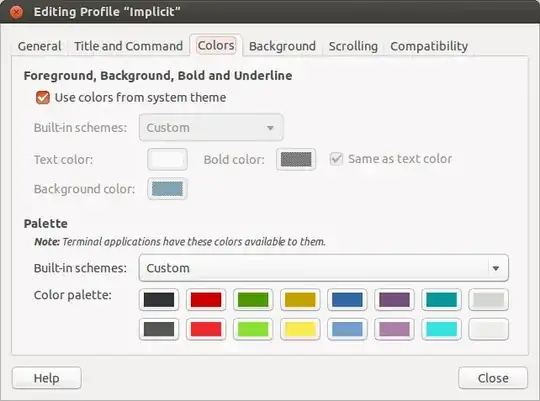Select the bright yellow palette swatch
This screenshot has height=401, width=540.
[x=300, y=329]
